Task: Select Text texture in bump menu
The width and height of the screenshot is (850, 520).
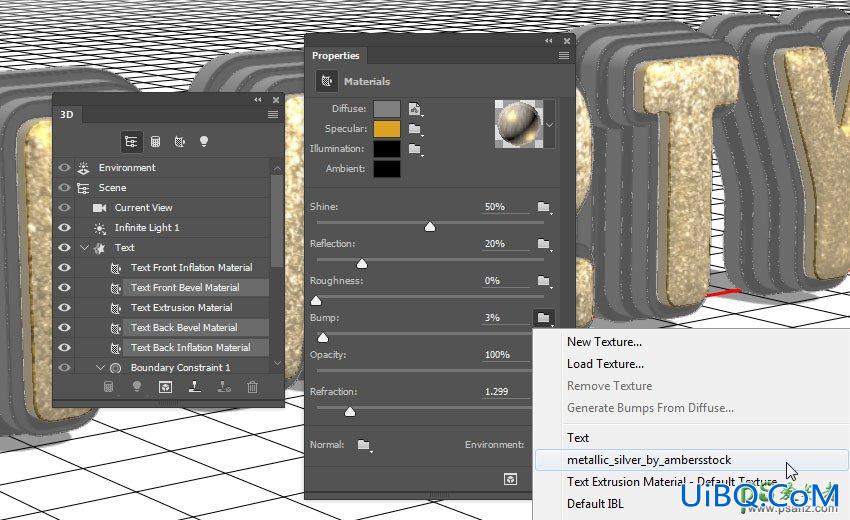Action: [x=578, y=438]
